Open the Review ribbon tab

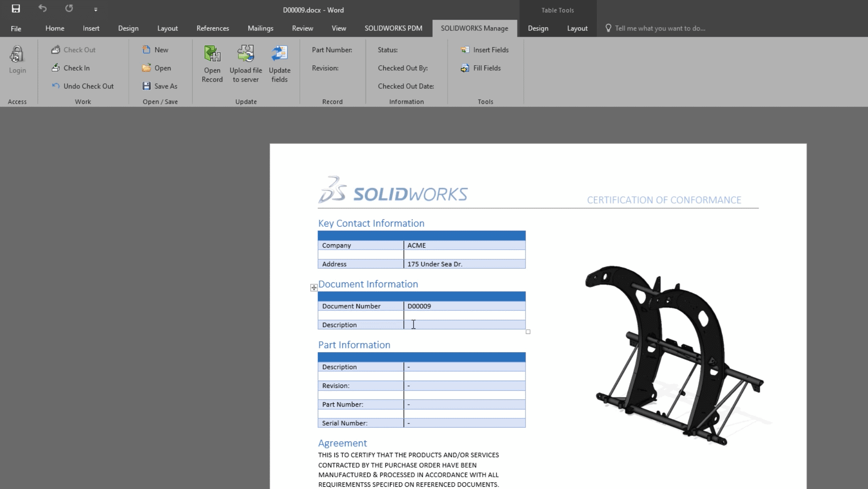coord(302,28)
